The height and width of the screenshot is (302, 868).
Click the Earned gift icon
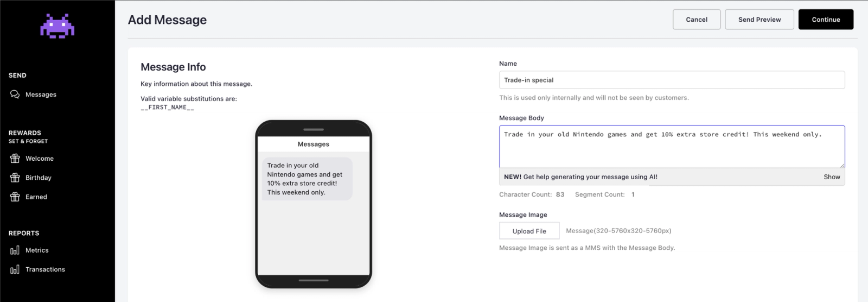(15, 197)
